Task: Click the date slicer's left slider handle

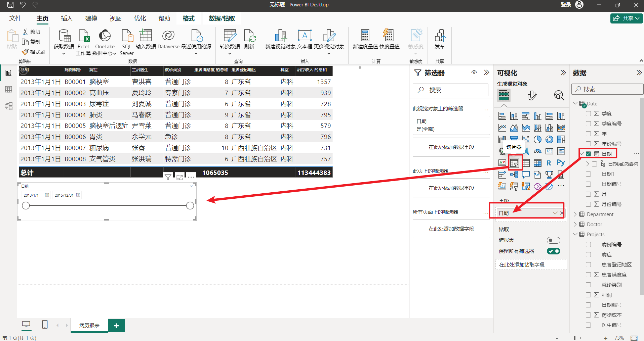Action: 26,205
